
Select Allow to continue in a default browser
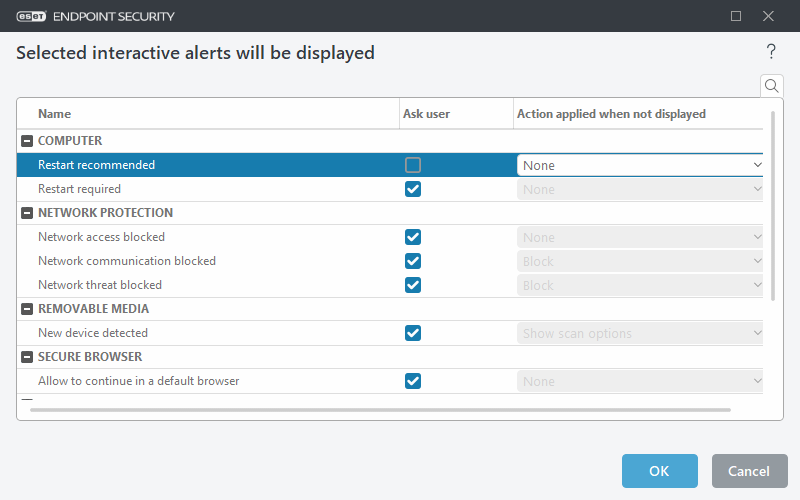(390, 381)
